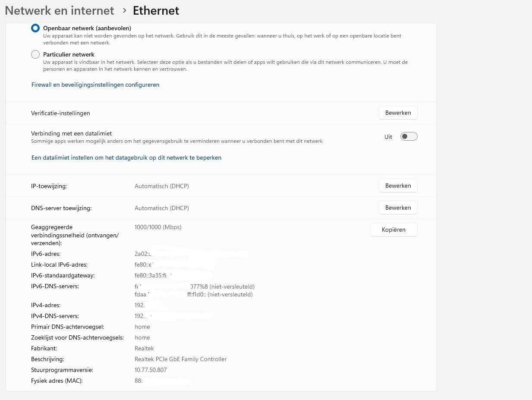Click the 1000/1000 (Mbps) speed value
532x400 pixels.
[x=158, y=227]
